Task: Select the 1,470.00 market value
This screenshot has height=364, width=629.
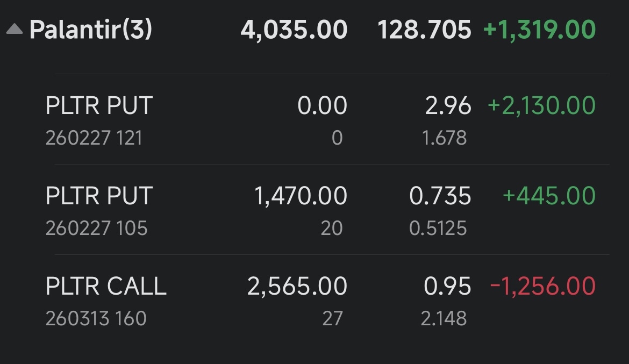Action: point(301,196)
